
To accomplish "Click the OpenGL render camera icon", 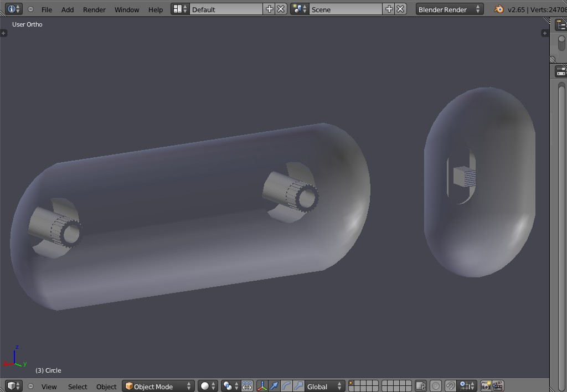I will (486, 386).
